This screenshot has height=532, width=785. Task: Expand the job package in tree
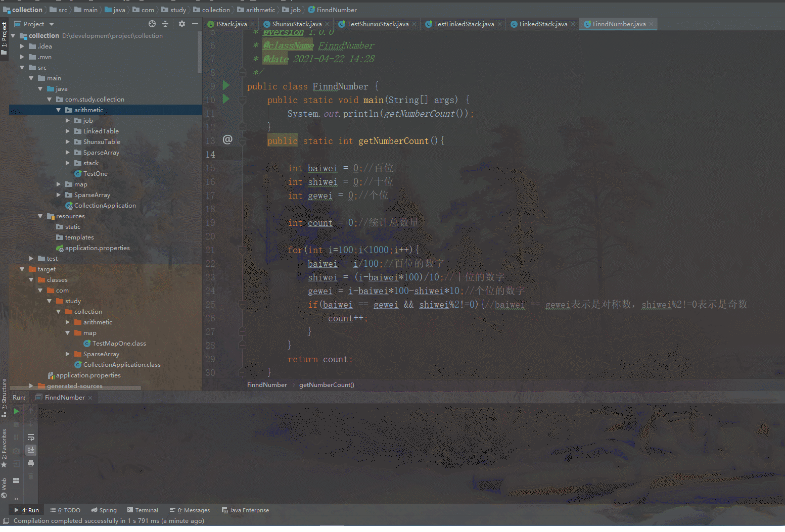(68, 121)
